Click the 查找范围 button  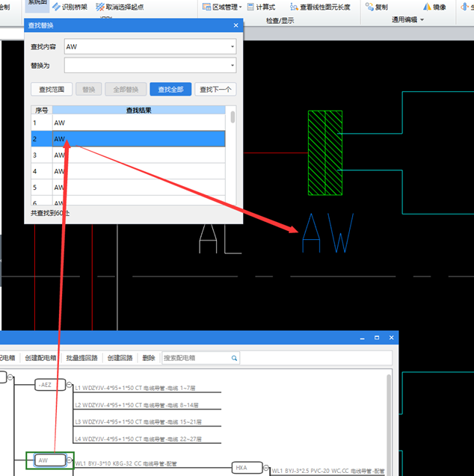click(x=52, y=89)
